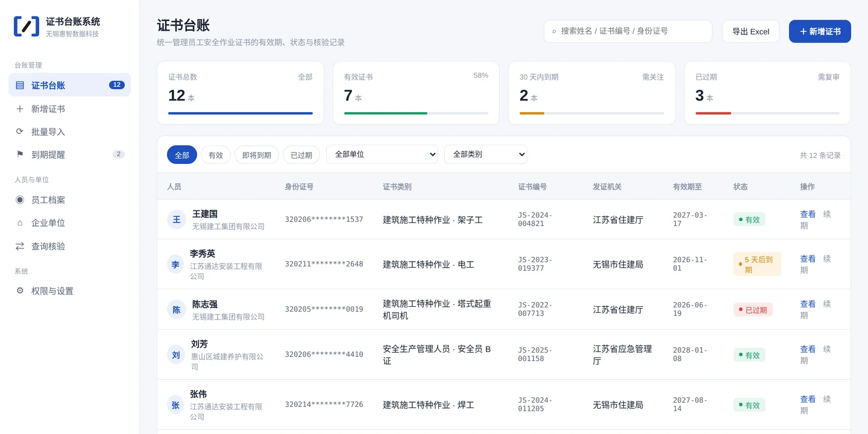
Task: Click expiry date 2027-08-14
Action: coord(690,404)
